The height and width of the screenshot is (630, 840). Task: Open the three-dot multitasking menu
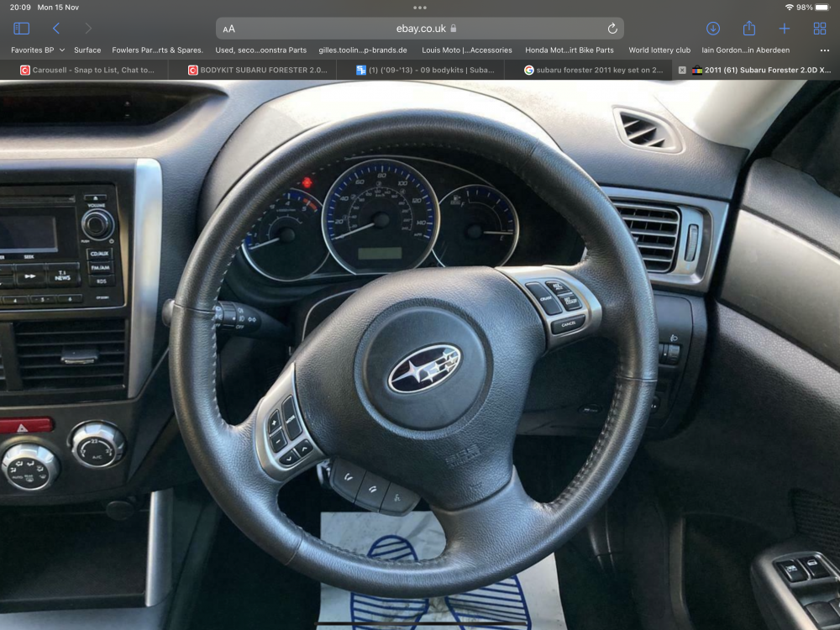point(420,8)
